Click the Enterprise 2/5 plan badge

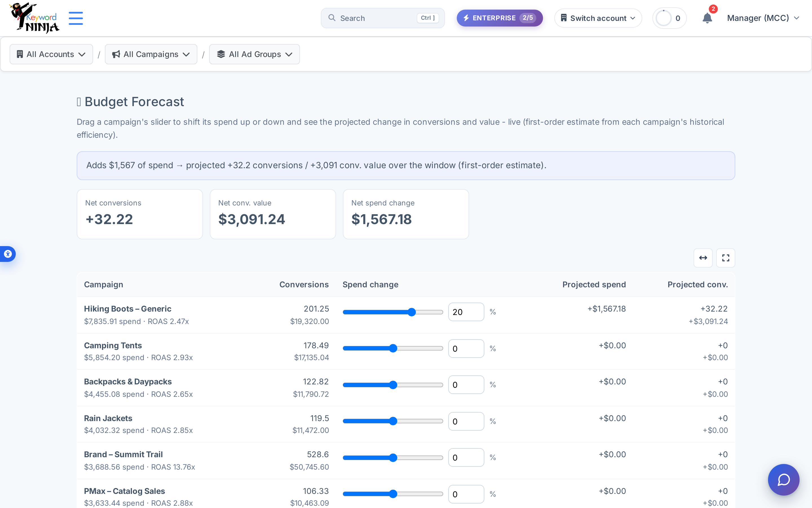500,18
